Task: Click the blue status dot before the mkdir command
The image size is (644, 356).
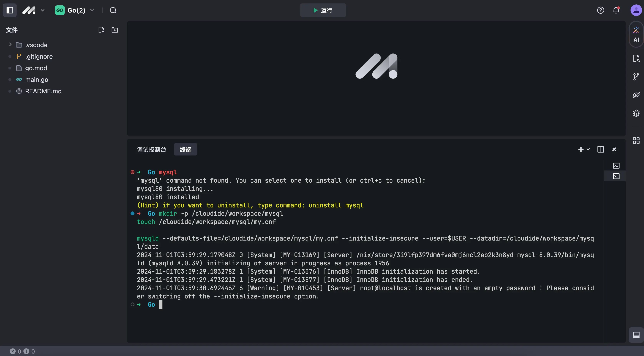Action: (x=132, y=213)
